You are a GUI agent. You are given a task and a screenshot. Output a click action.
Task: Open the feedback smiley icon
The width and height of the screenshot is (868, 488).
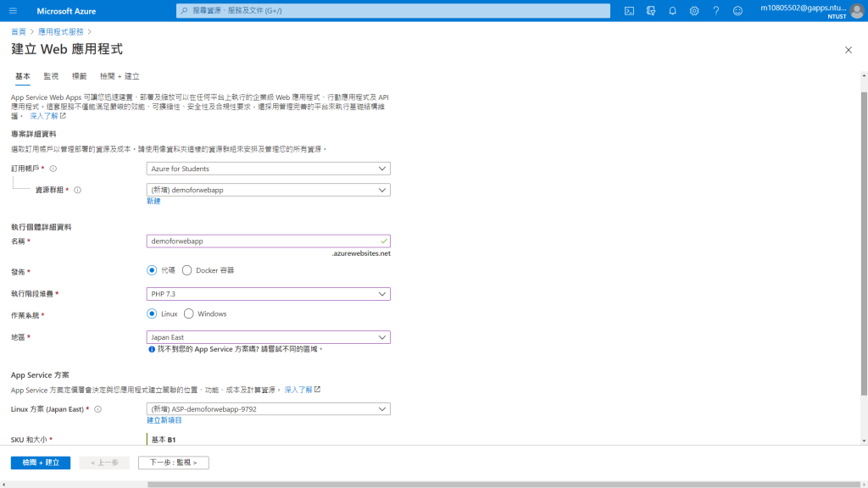tap(738, 10)
